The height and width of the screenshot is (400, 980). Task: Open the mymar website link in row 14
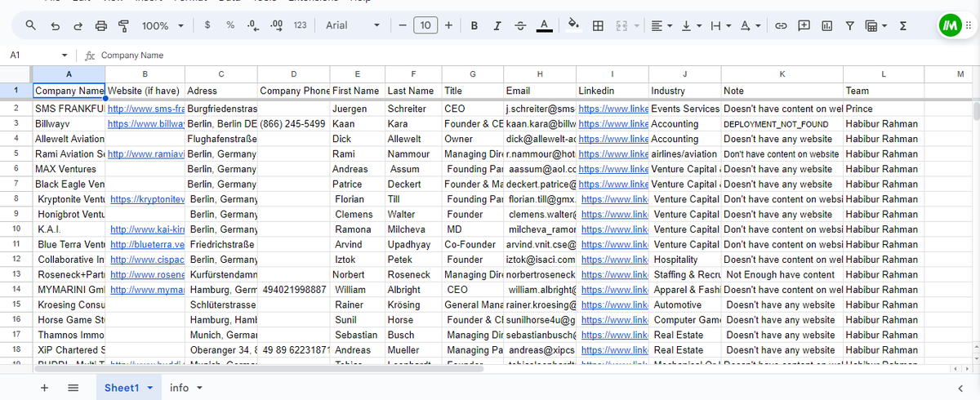(148, 290)
